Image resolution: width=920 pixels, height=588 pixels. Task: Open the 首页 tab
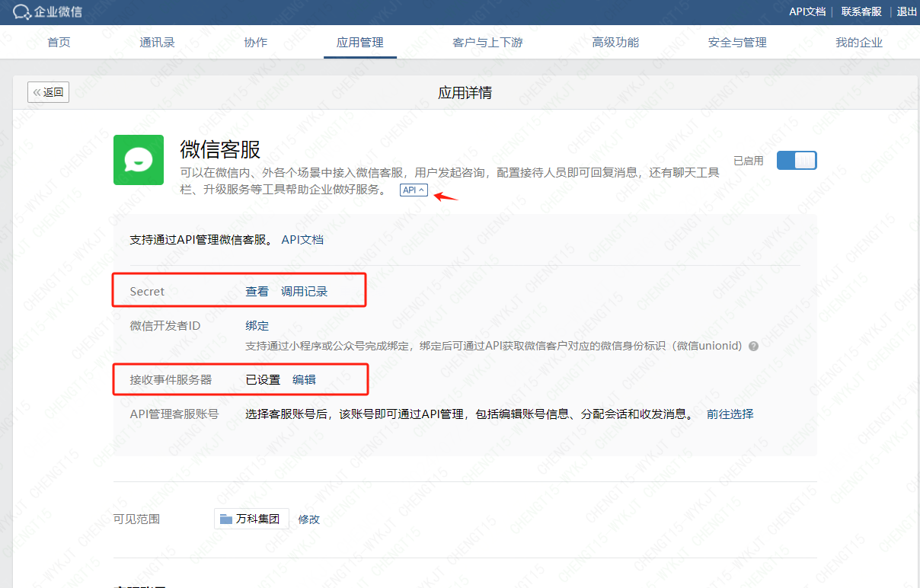tap(59, 43)
